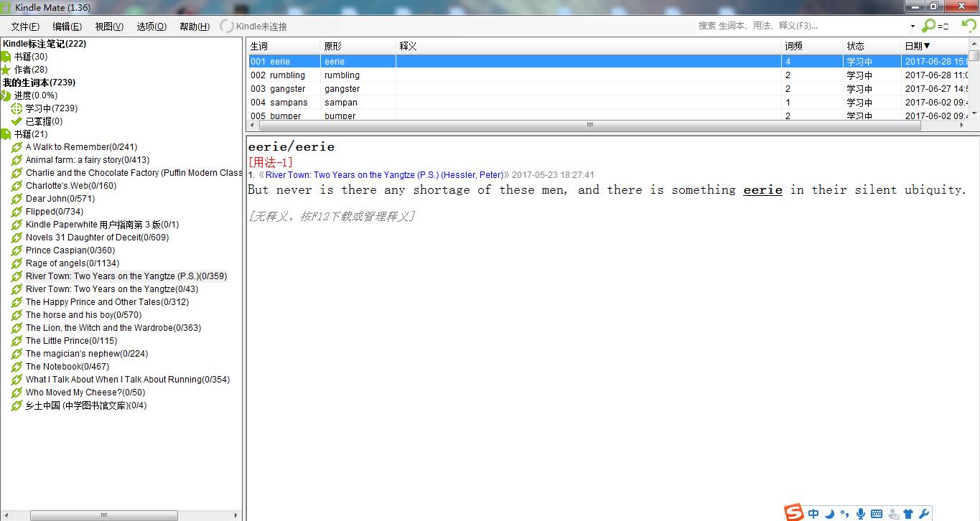
Task: Select Novels 31 Daughter of Deceit(0/609)
Action: [x=97, y=238]
